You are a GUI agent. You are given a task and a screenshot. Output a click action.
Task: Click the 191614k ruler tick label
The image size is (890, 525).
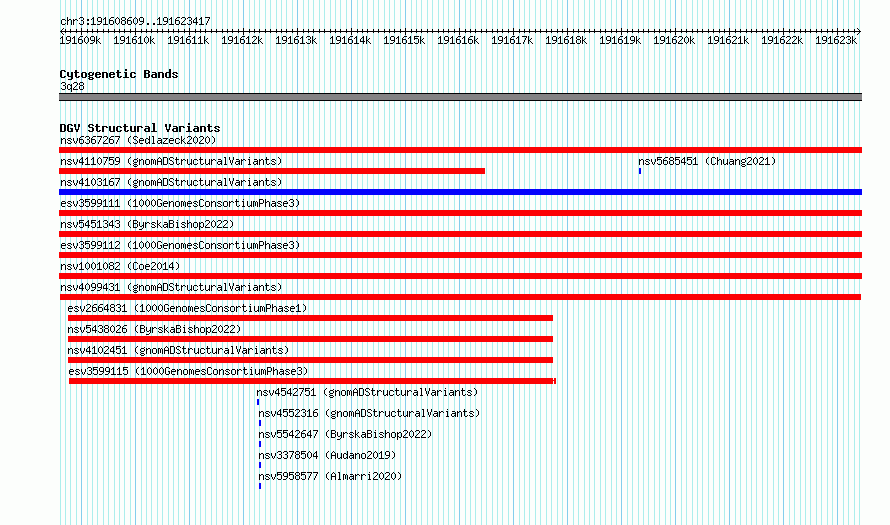350,40
